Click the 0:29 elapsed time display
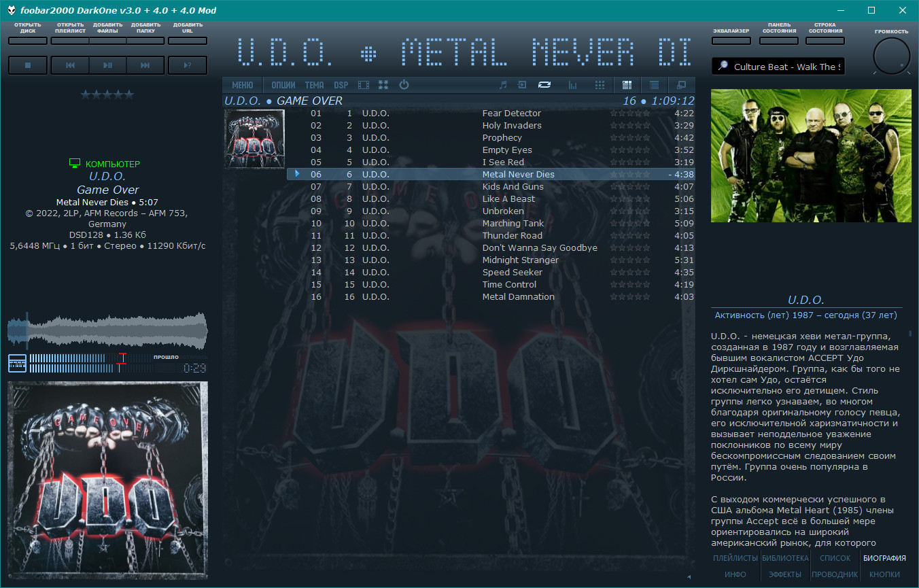 pos(194,368)
